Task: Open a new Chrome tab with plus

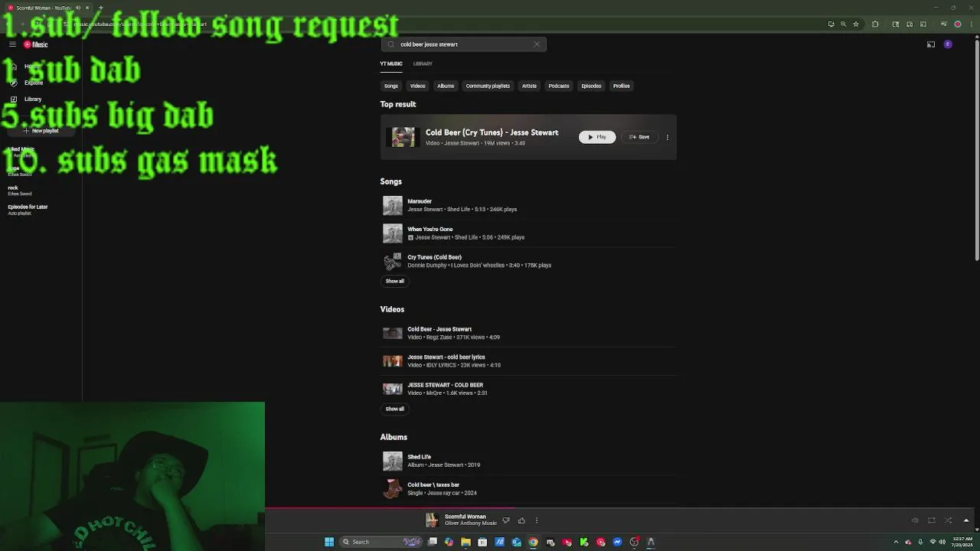Action: [x=100, y=8]
